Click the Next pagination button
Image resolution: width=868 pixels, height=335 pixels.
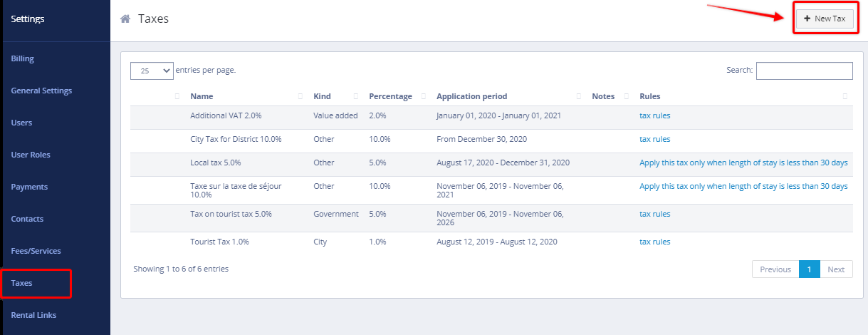pyautogui.click(x=836, y=269)
